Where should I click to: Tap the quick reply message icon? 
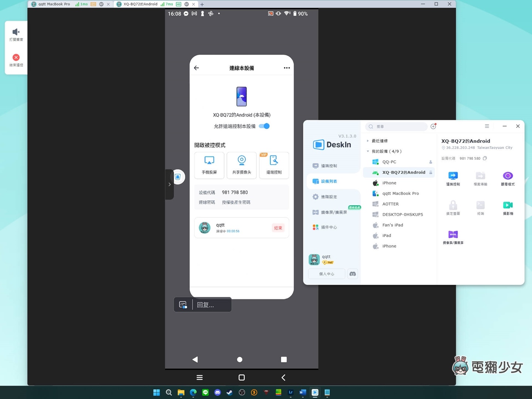pyautogui.click(x=183, y=305)
